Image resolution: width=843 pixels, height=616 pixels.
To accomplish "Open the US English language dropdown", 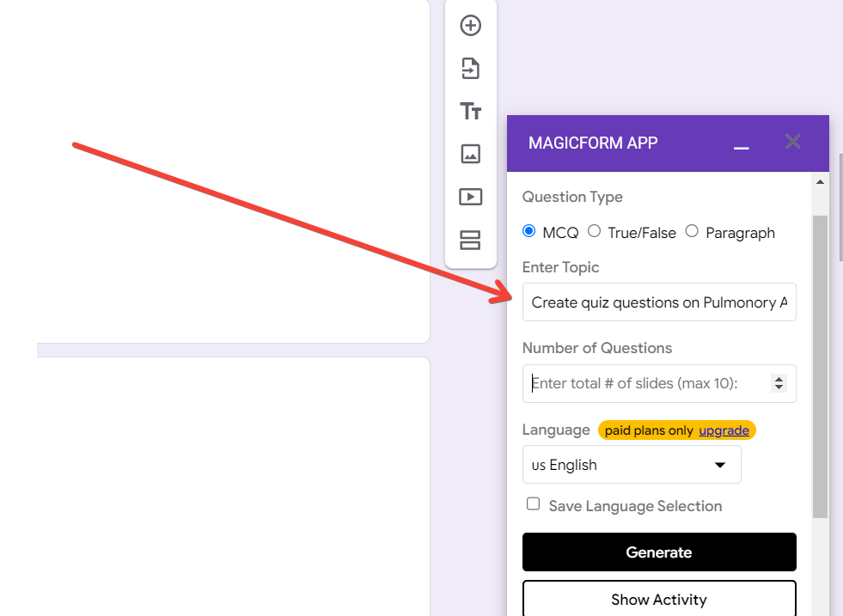I will (x=632, y=465).
